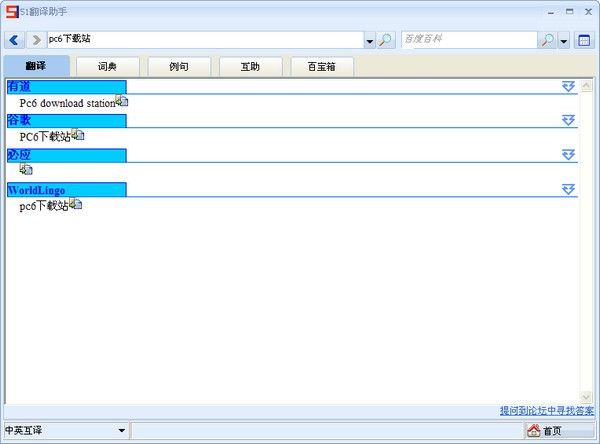Copy the 有道 result Pc6 download station
Screen dimensions: 600x444
tap(122, 101)
